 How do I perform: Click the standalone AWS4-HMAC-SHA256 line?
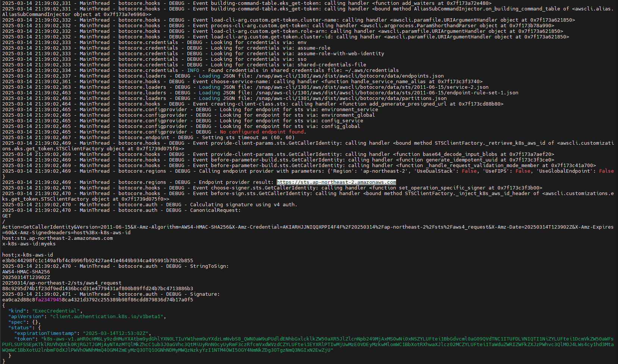coord(26,272)
